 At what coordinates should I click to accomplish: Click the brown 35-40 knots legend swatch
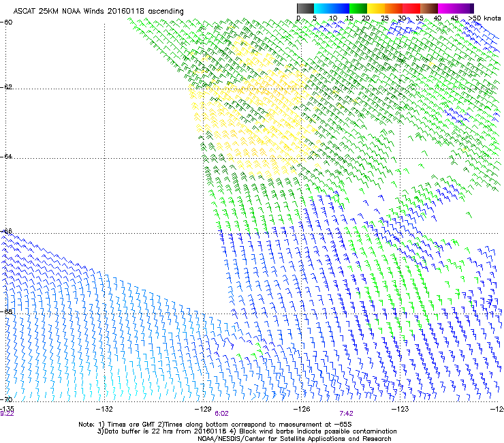pos(429,8)
